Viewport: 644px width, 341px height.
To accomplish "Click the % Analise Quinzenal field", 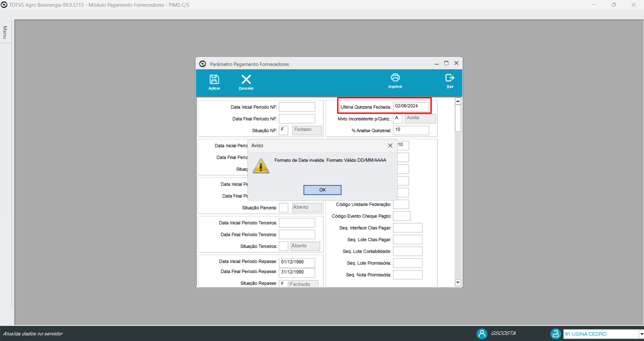I will [411, 130].
